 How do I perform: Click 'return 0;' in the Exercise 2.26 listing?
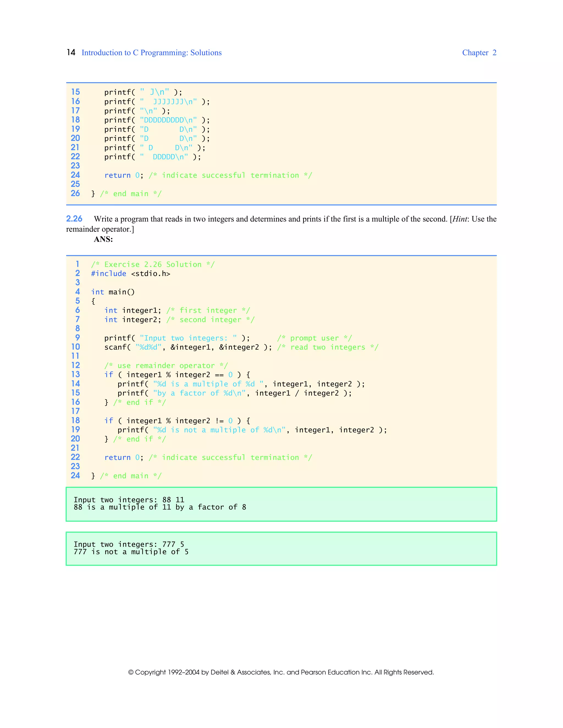[124, 458]
